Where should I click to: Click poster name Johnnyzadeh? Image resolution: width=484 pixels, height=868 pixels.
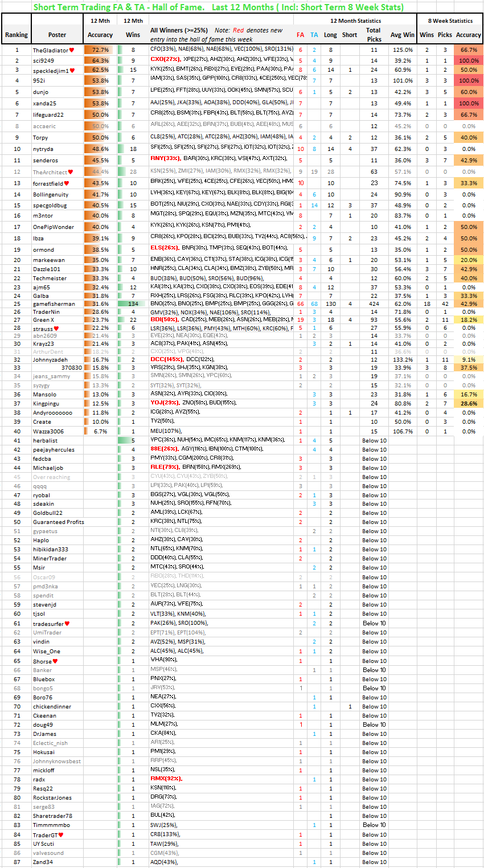click(x=50, y=359)
